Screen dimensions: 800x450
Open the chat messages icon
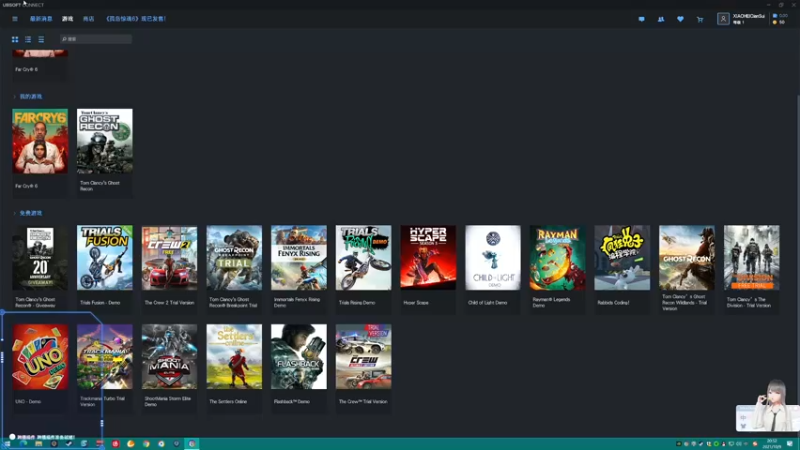point(641,19)
